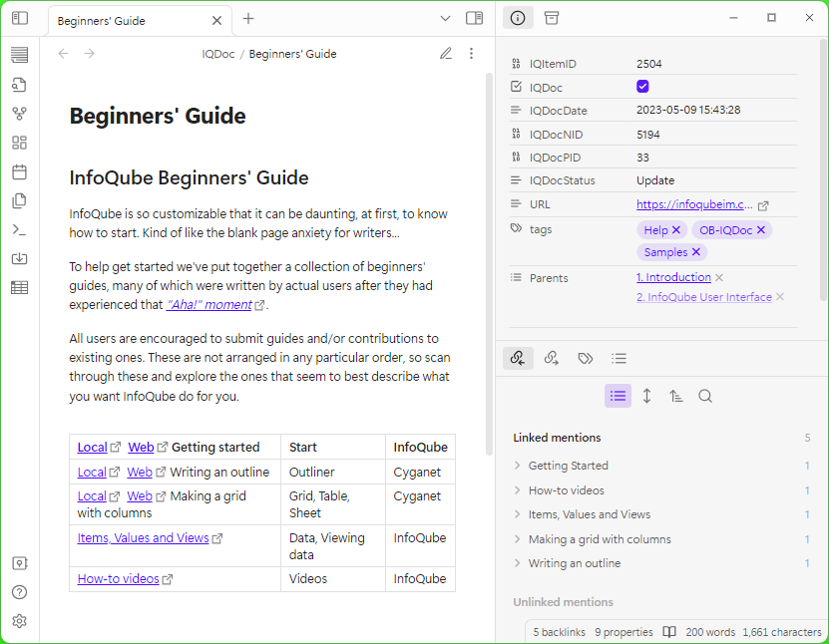The width and height of the screenshot is (829, 644).
Task: Toggle show more context in backlinks
Action: click(646, 396)
